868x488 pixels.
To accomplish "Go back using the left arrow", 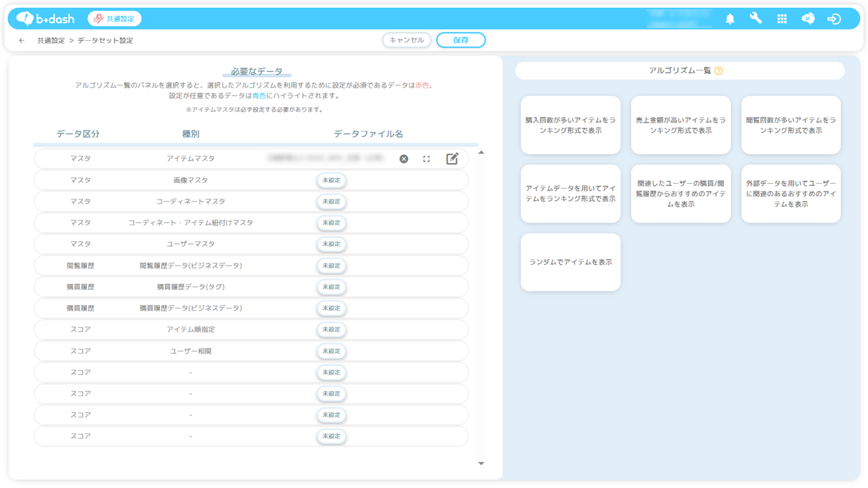I will [22, 41].
